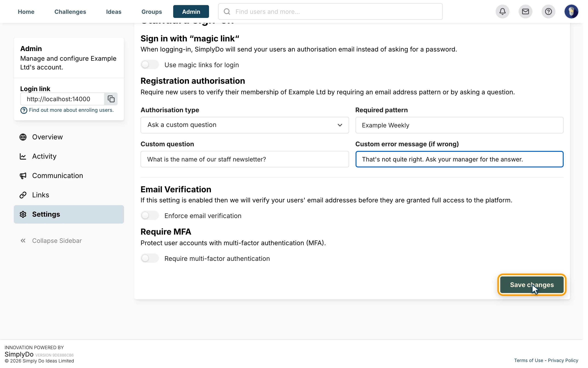Image resolution: width=588 pixels, height=368 pixels.
Task: Open the user profile avatar
Action: 571,11
